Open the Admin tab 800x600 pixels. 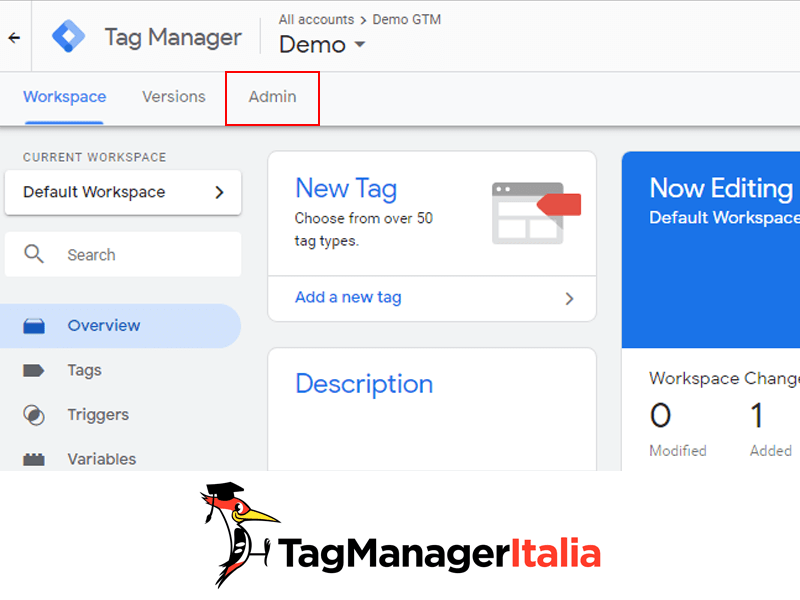(x=272, y=97)
